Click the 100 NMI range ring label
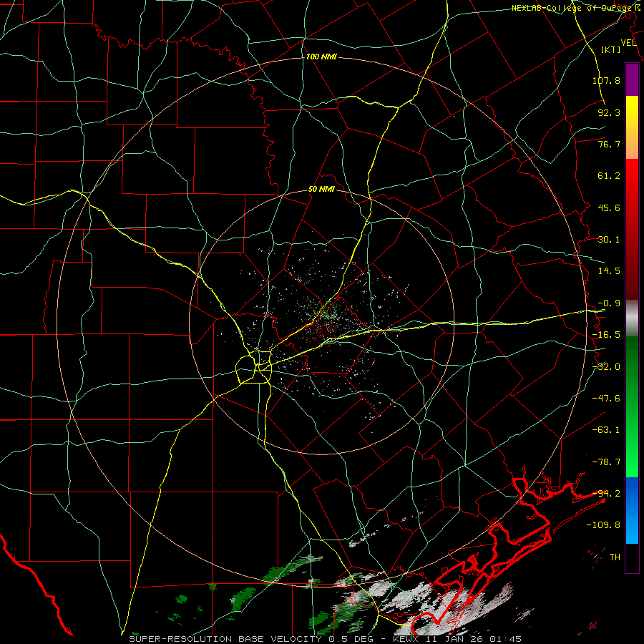 tap(321, 57)
